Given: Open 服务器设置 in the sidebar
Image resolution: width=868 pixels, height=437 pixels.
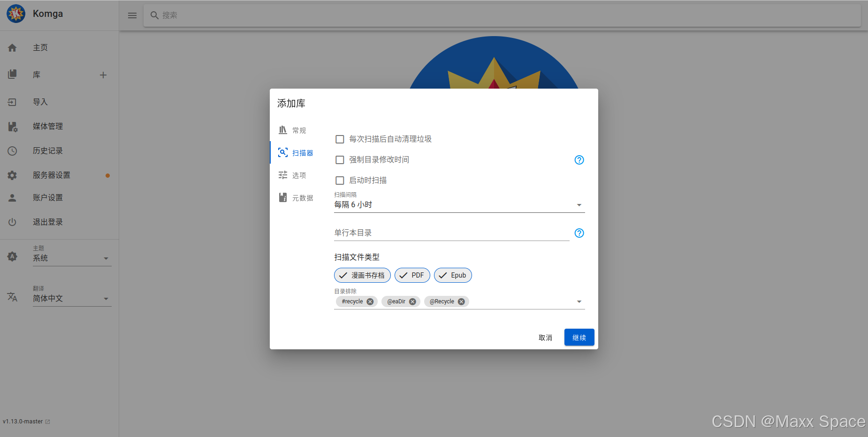Looking at the screenshot, I should click(59, 175).
